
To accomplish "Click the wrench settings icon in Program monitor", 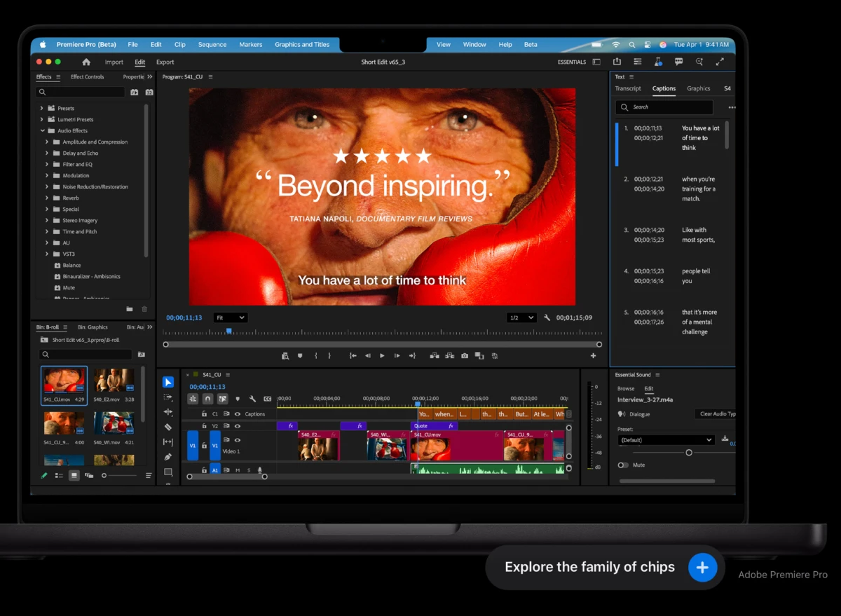I will [547, 317].
